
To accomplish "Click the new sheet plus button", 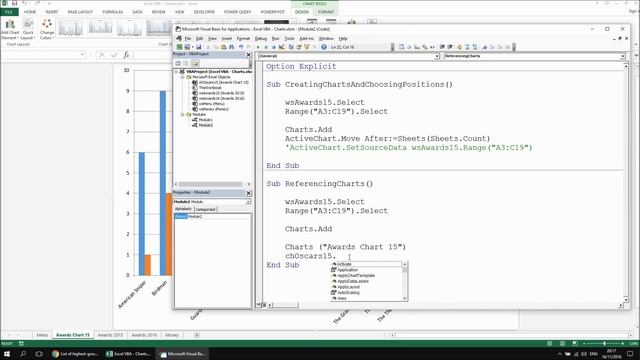I will point(197,335).
